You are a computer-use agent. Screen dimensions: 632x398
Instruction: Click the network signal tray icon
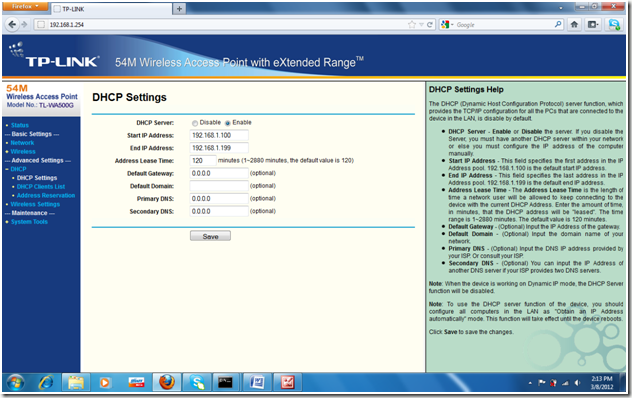[565, 383]
